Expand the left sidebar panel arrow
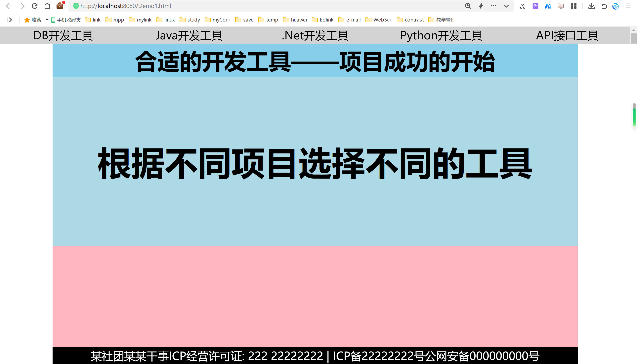 click(x=10, y=20)
